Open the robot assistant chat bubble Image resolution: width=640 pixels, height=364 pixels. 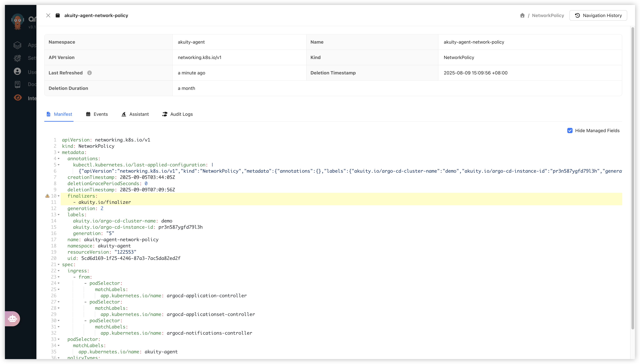(12, 318)
